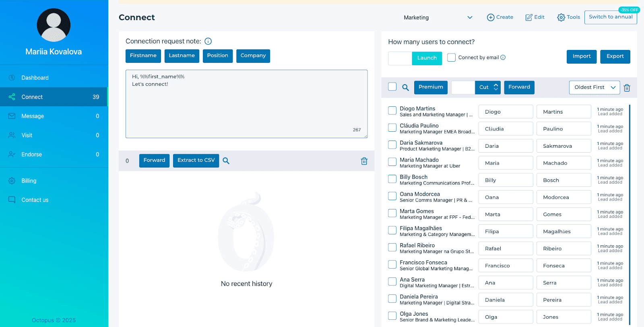Click into the connection note text area
The image size is (644, 327).
pos(246,104)
